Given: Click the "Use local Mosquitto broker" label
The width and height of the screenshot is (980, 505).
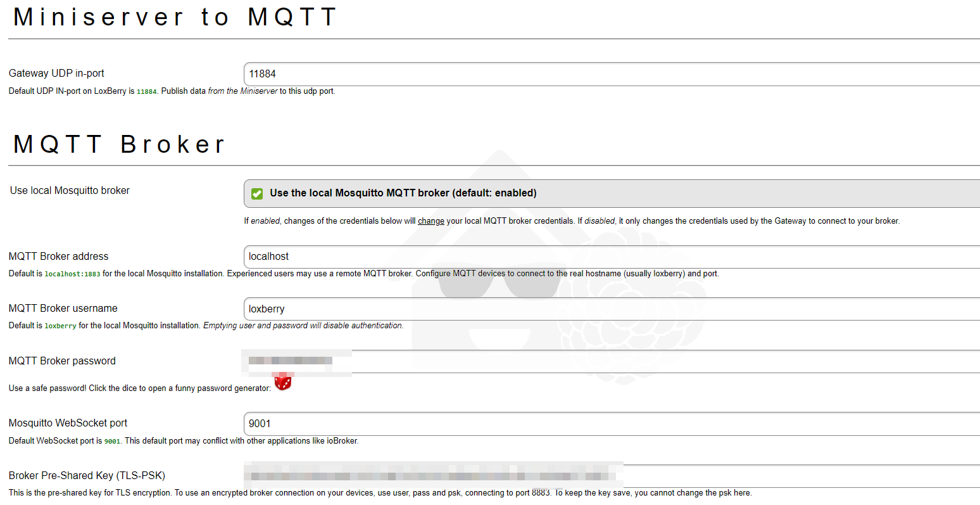Looking at the screenshot, I should click(70, 191).
